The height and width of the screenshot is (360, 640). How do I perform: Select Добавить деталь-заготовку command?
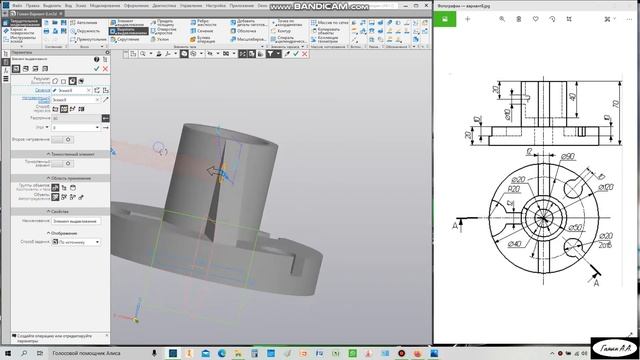tap(248, 23)
